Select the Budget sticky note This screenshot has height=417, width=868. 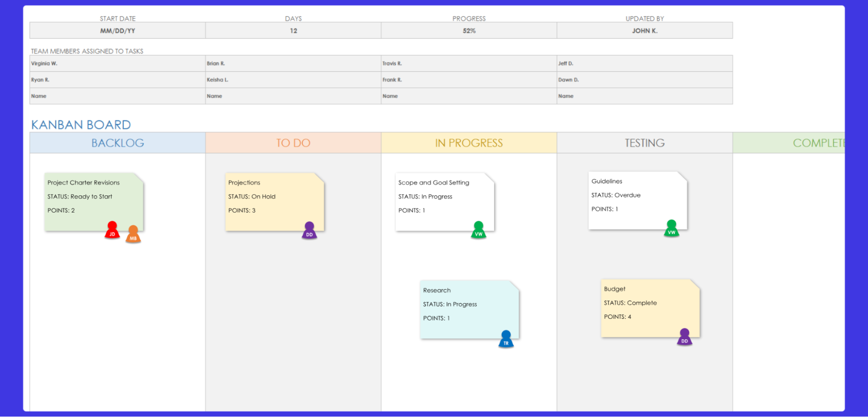[x=650, y=308]
